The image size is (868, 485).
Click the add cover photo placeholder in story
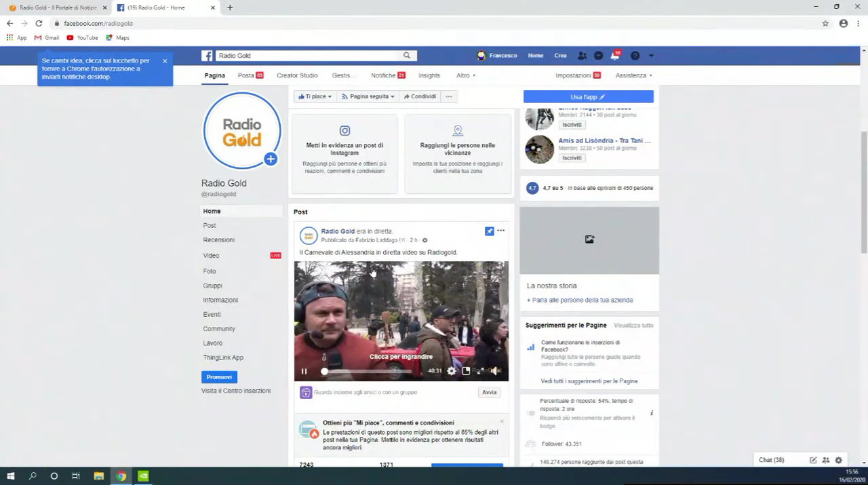[x=589, y=239]
